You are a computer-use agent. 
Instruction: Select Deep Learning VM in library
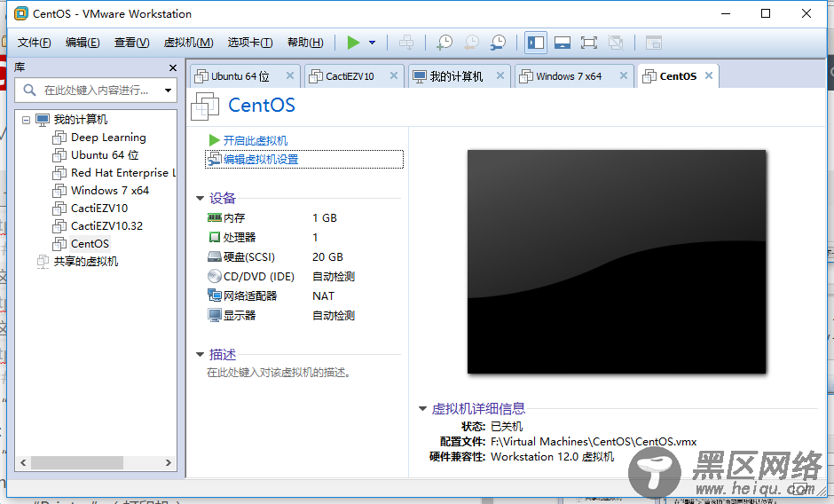coord(108,138)
